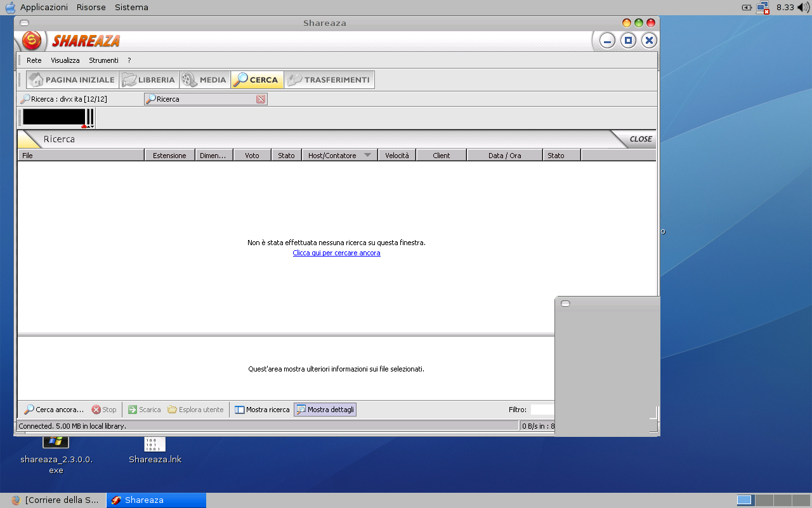Screen dimensions: 812x508
Task: Open the Visualizza menu
Action: 65,60
